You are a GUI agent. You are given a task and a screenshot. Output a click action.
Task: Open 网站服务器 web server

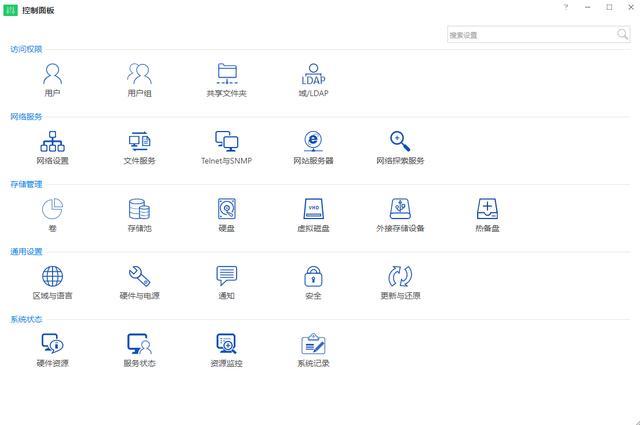313,143
